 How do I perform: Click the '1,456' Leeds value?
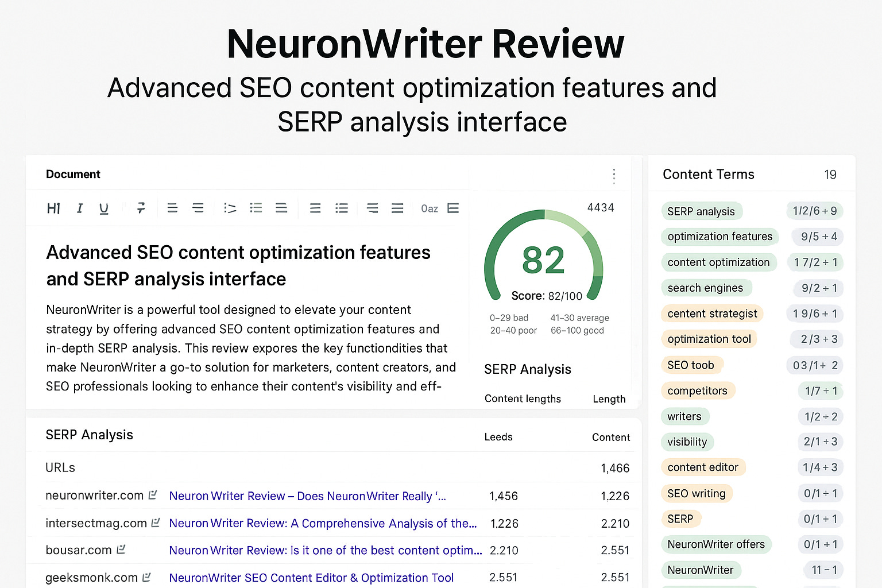pos(504,496)
